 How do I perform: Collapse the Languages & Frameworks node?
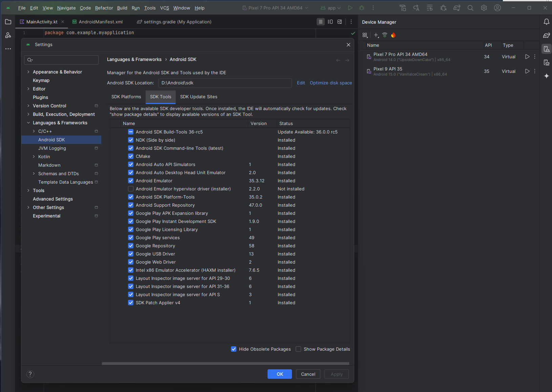28,123
